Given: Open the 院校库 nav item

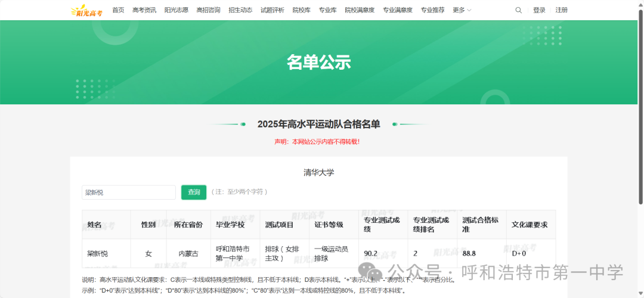Looking at the screenshot, I should point(302,10).
